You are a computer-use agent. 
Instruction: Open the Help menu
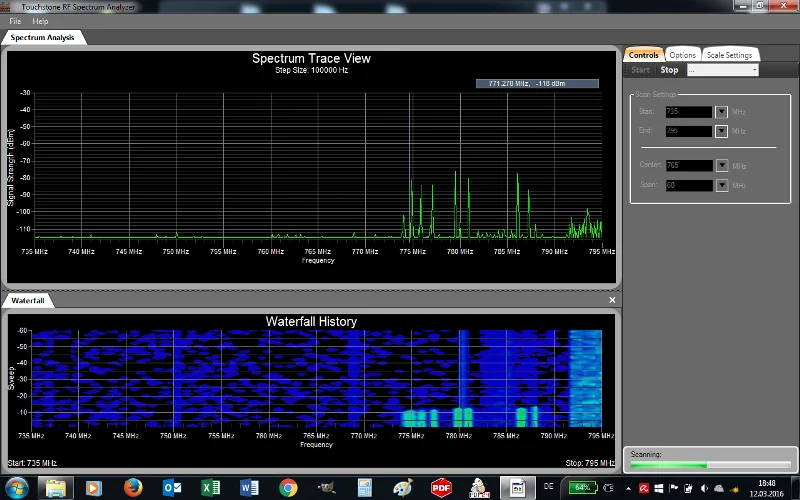coord(40,21)
